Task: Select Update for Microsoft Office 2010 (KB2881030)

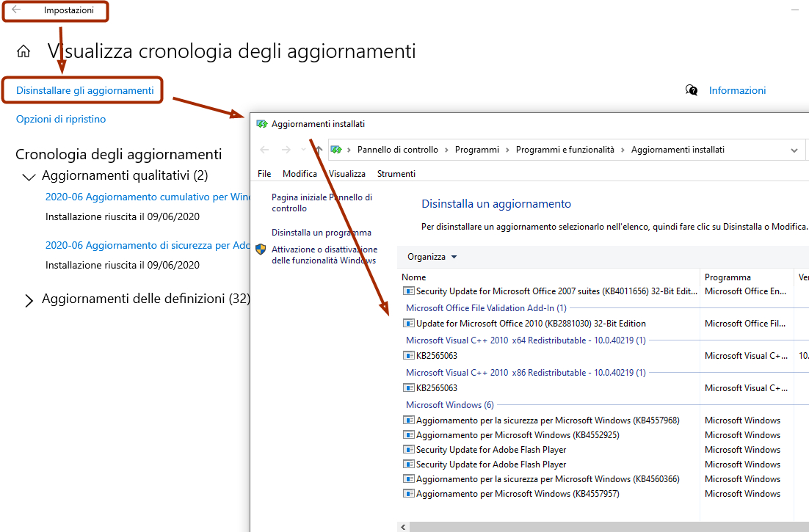Action: click(x=531, y=324)
